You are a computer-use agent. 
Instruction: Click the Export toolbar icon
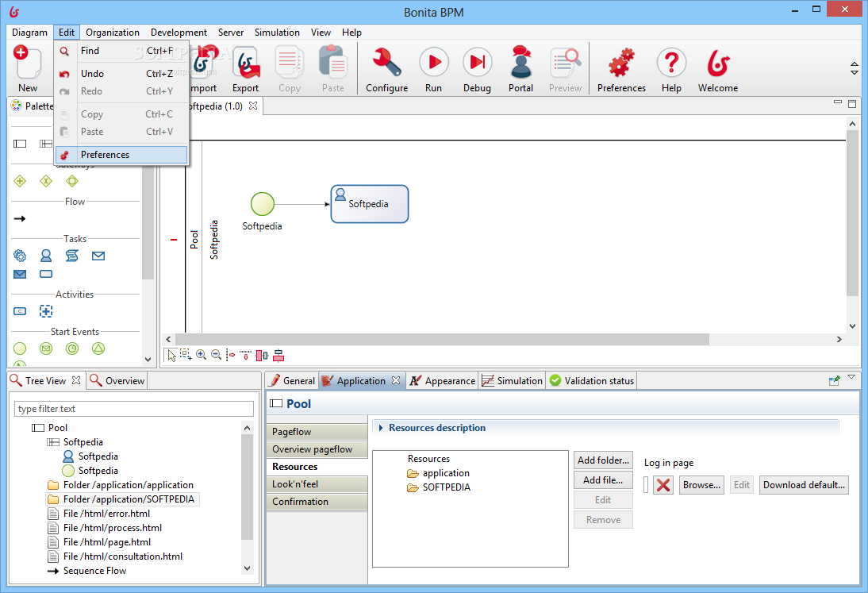(x=246, y=68)
